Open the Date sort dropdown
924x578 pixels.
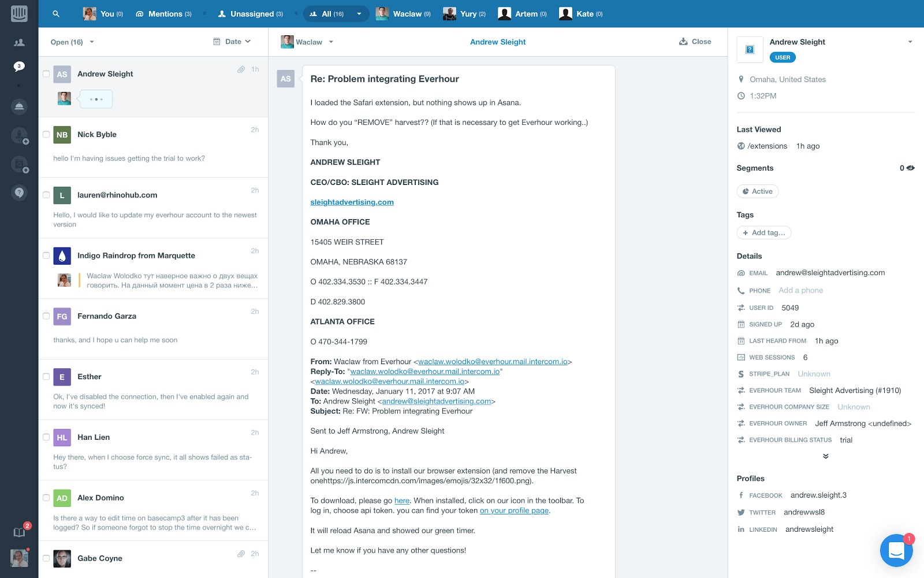coord(238,42)
